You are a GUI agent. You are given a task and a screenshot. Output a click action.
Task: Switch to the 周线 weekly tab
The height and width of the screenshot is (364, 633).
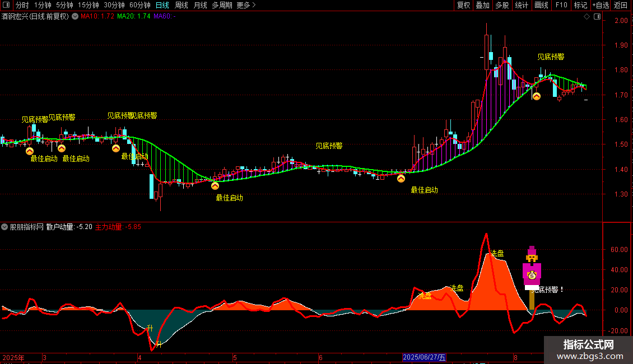point(181,5)
